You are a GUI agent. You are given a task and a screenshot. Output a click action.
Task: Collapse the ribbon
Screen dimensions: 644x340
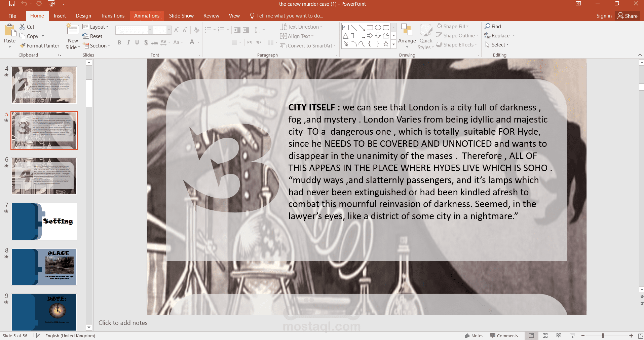[640, 55]
